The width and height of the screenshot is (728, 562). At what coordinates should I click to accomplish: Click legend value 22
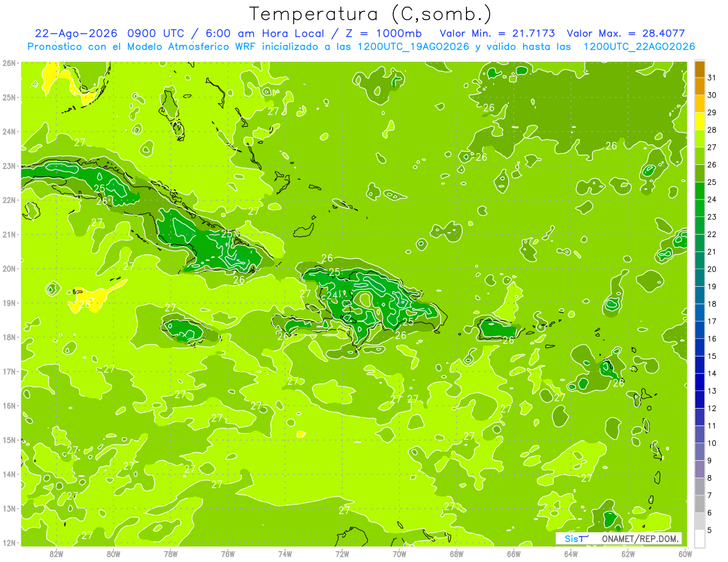[712, 234]
